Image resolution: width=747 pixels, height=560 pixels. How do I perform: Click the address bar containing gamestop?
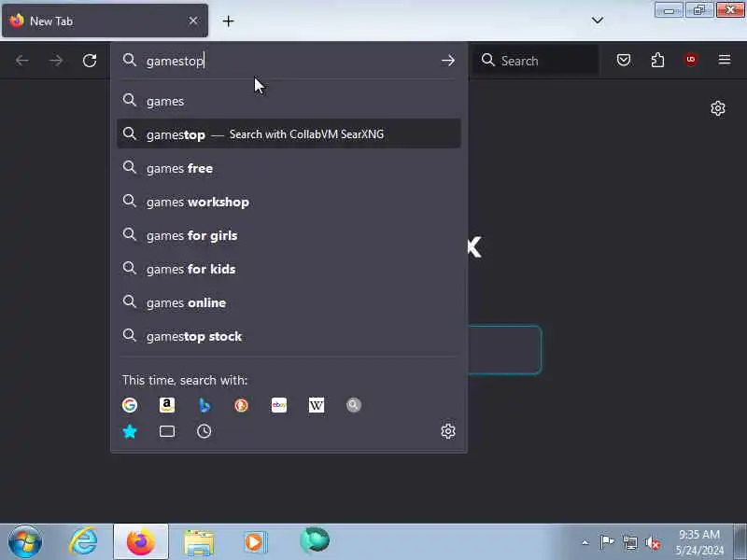coord(289,61)
